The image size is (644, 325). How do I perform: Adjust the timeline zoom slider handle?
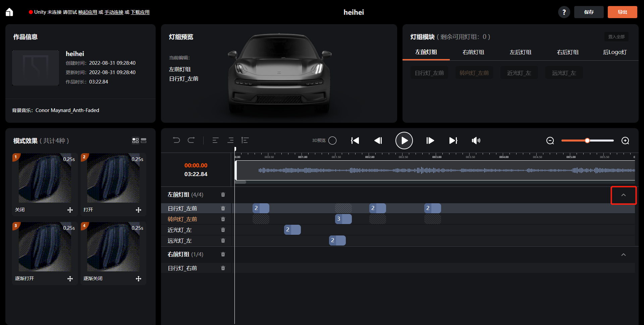[x=587, y=141]
